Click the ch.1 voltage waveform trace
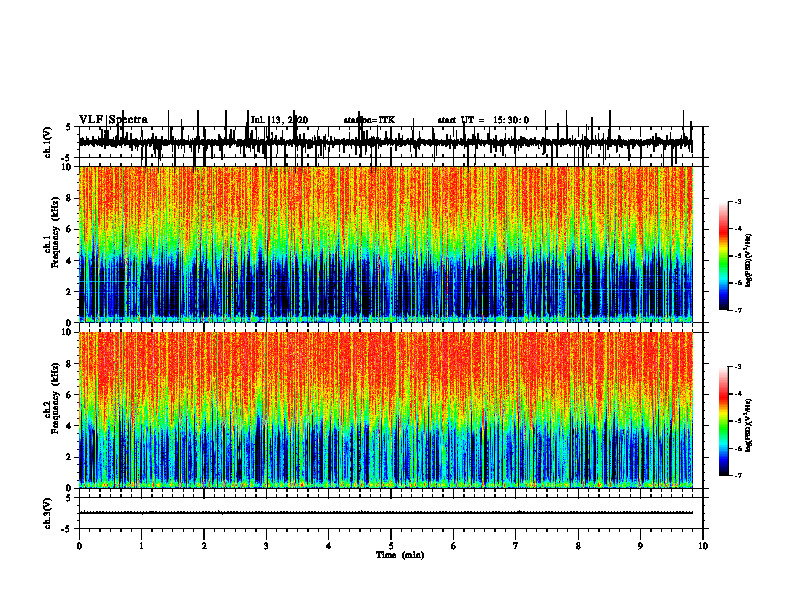Viewport: 792px width, 612px height. 385,142
